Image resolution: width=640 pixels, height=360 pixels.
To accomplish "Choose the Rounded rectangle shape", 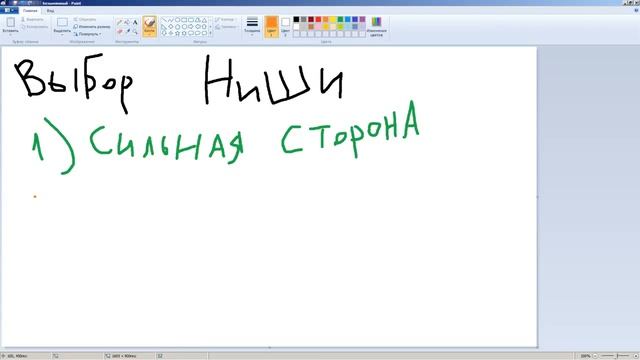I will 191,20.
